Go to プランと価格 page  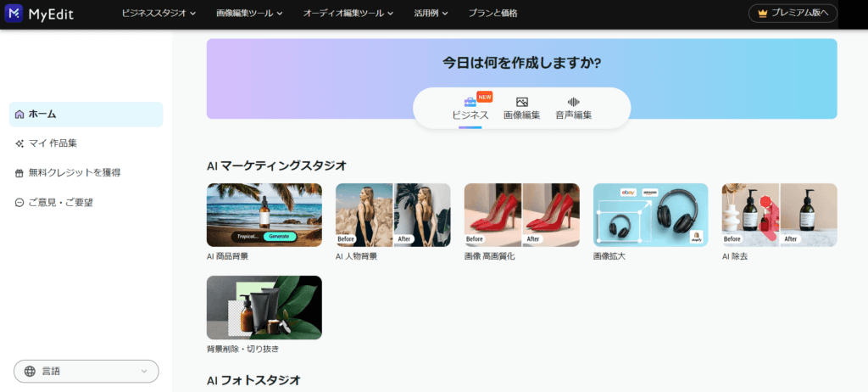(x=492, y=14)
